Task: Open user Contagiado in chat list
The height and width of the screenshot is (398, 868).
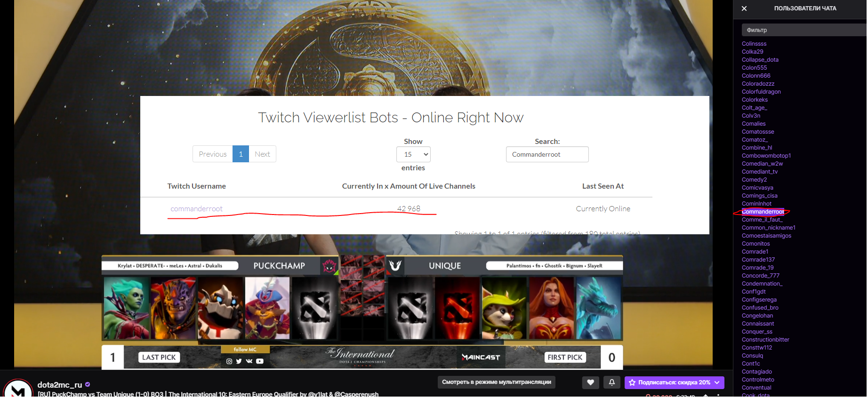Action: (x=757, y=372)
